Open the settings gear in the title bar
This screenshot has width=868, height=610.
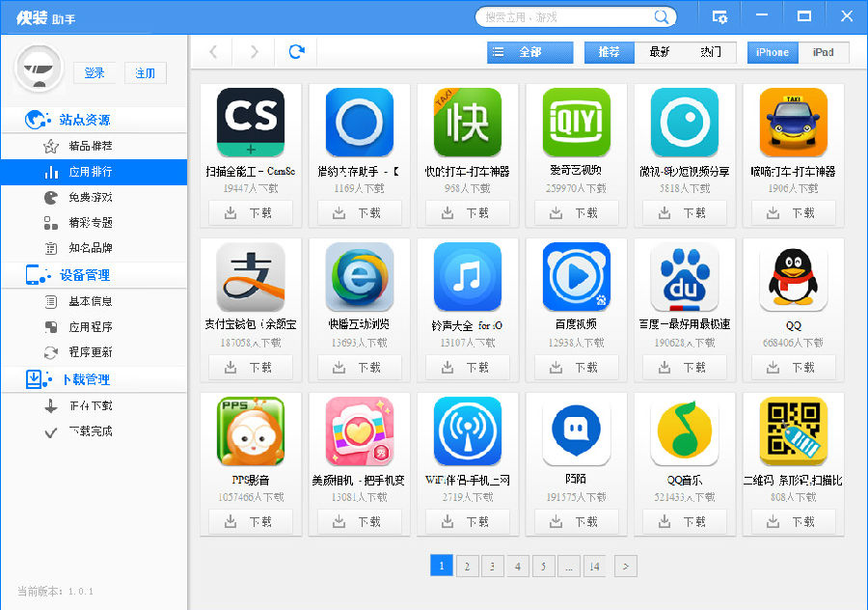click(x=719, y=15)
